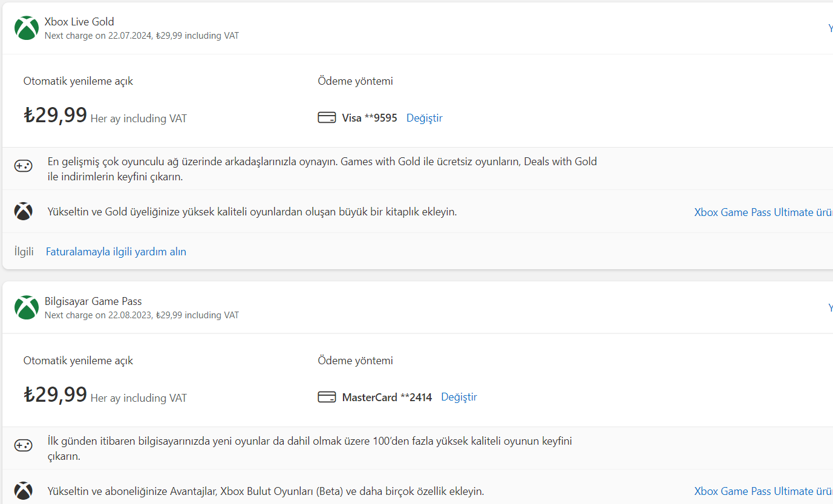Click the gamepad icon beside 100'den fazla oyun text
833x504 pixels.
pos(24,445)
